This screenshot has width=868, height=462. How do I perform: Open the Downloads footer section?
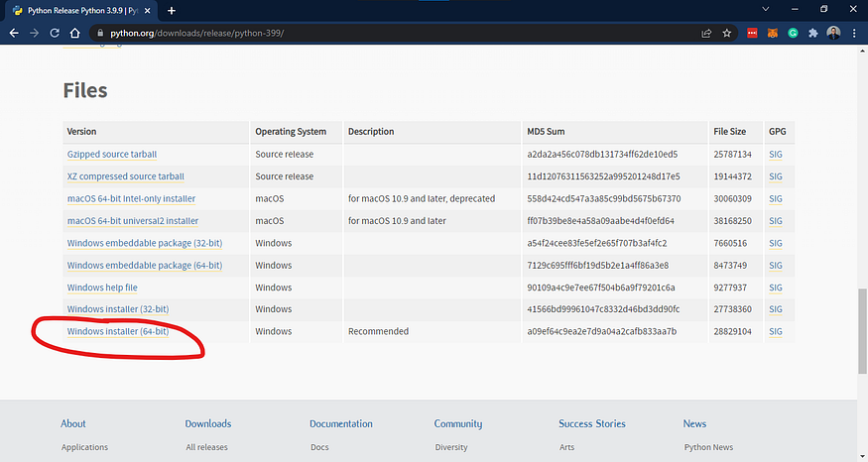point(208,423)
